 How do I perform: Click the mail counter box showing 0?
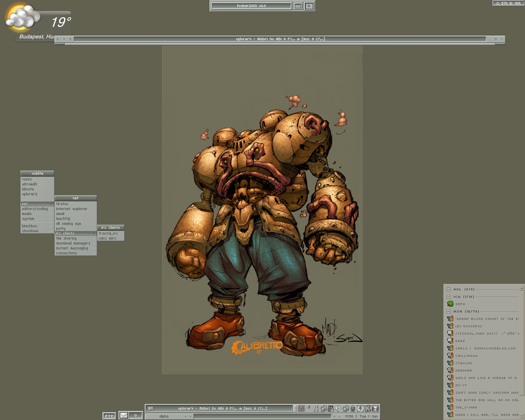click(135, 415)
